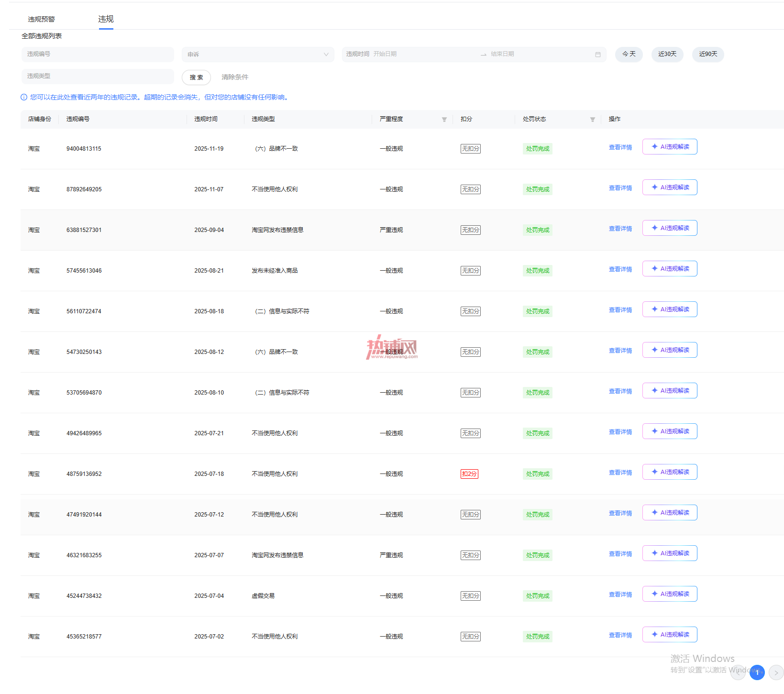Switch to the 违规预警 tab
This screenshot has height=694, width=784.
42,19
